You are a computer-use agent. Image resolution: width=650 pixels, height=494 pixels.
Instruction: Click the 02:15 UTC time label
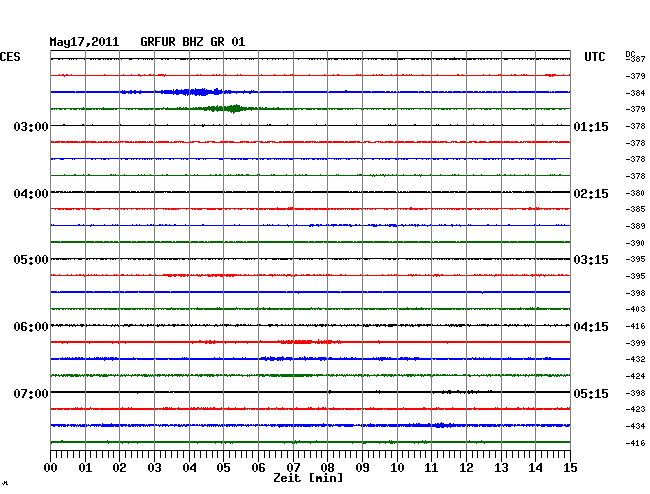coord(591,194)
